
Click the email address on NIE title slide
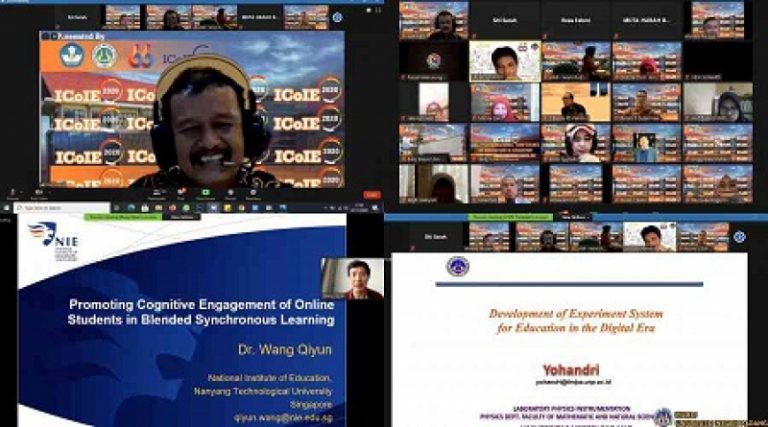[x=283, y=418]
